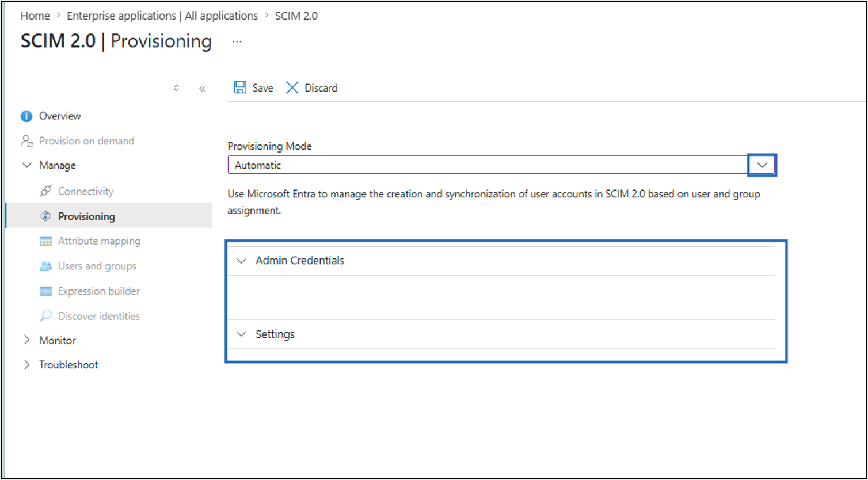
Task: Click the Users and groups people icon
Action: [x=45, y=266]
